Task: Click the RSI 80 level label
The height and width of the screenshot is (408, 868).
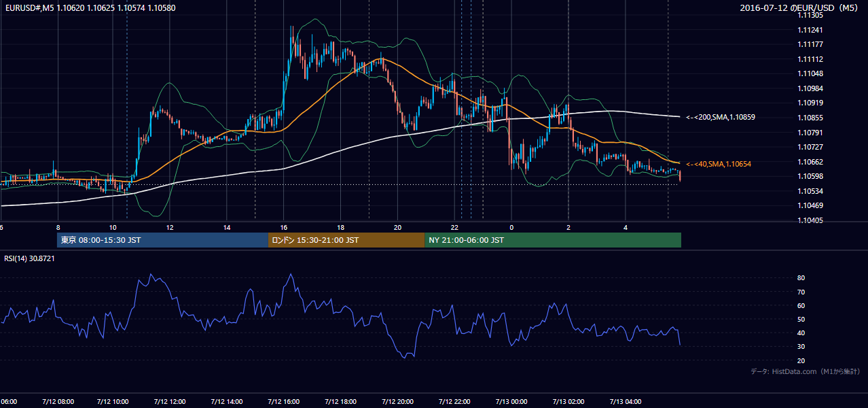Action: [801, 278]
